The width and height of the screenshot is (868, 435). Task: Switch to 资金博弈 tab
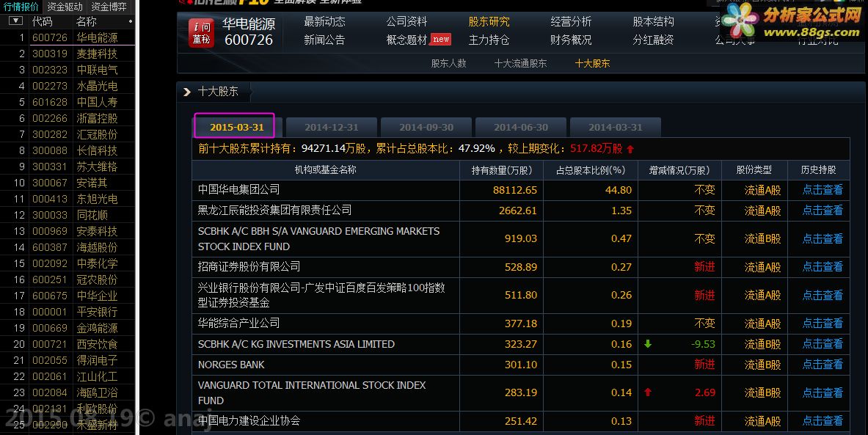109,7
